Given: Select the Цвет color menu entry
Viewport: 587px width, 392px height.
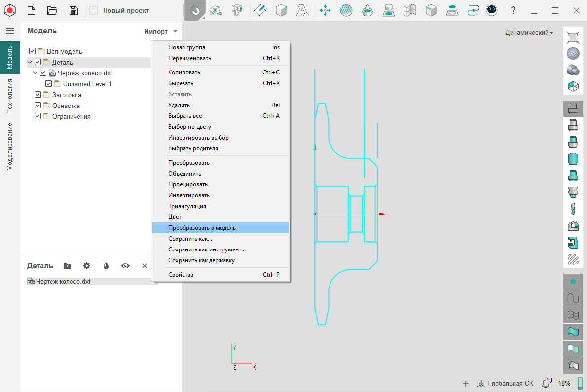Looking at the screenshot, I should tap(175, 217).
